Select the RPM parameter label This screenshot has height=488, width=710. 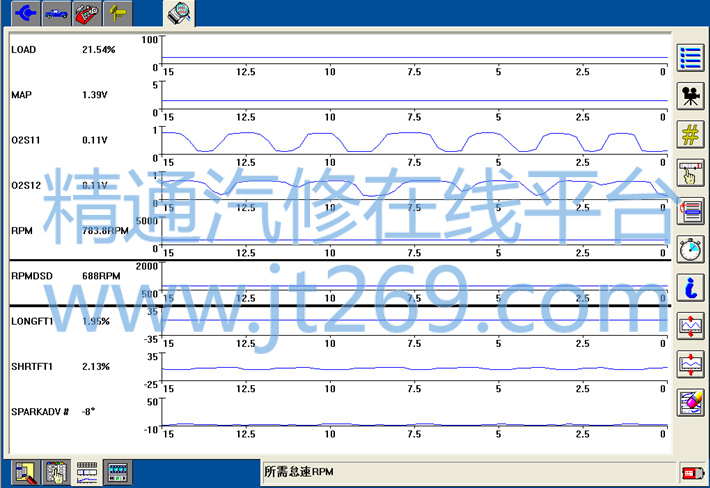pyautogui.click(x=22, y=231)
